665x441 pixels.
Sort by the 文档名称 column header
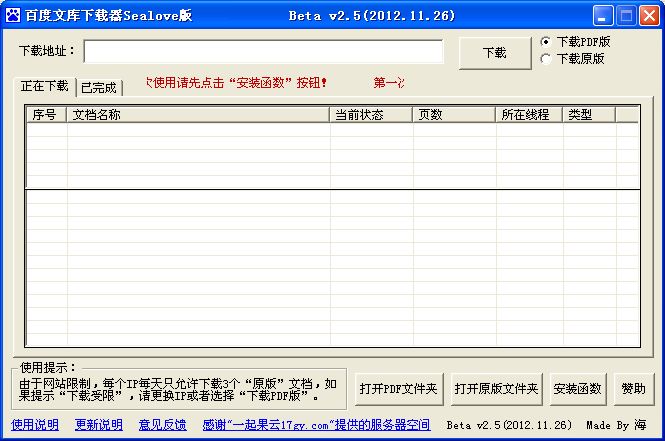198,115
